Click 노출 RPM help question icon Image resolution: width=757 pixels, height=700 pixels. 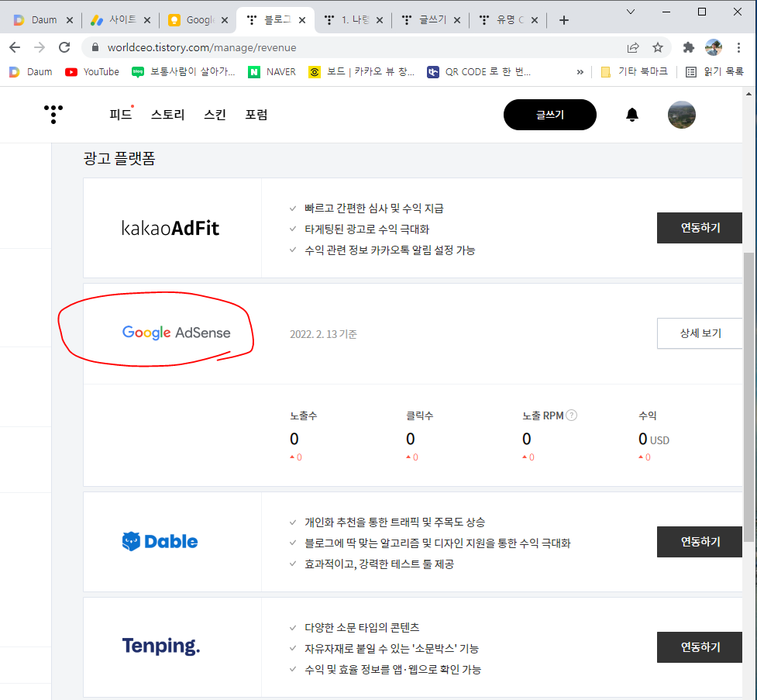(x=571, y=416)
